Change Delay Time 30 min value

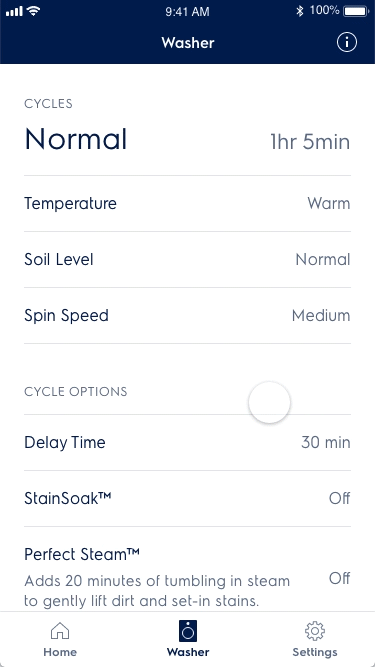[326, 442]
